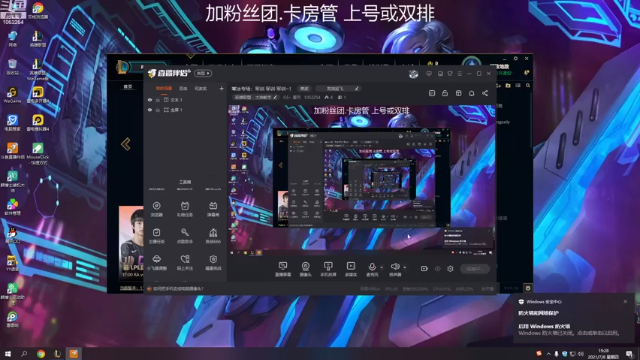
Task: Select the 全屏 1 layer row
Action: [186, 110]
